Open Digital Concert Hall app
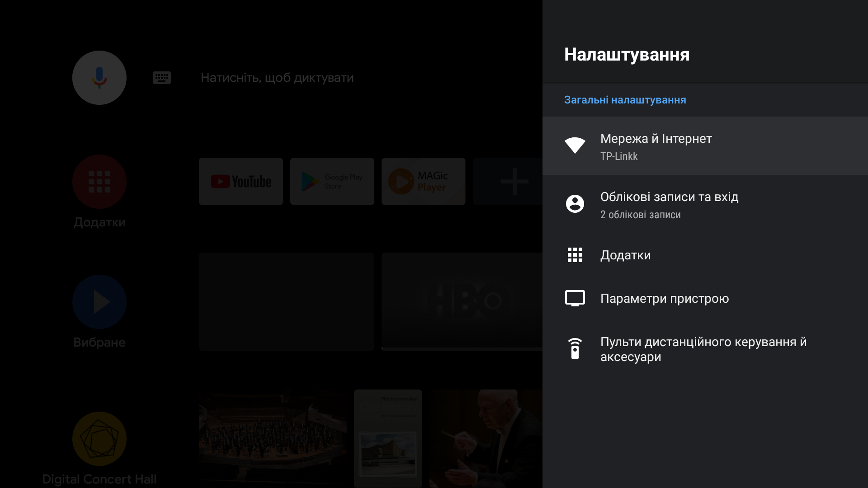Image resolution: width=868 pixels, height=488 pixels. tap(99, 439)
